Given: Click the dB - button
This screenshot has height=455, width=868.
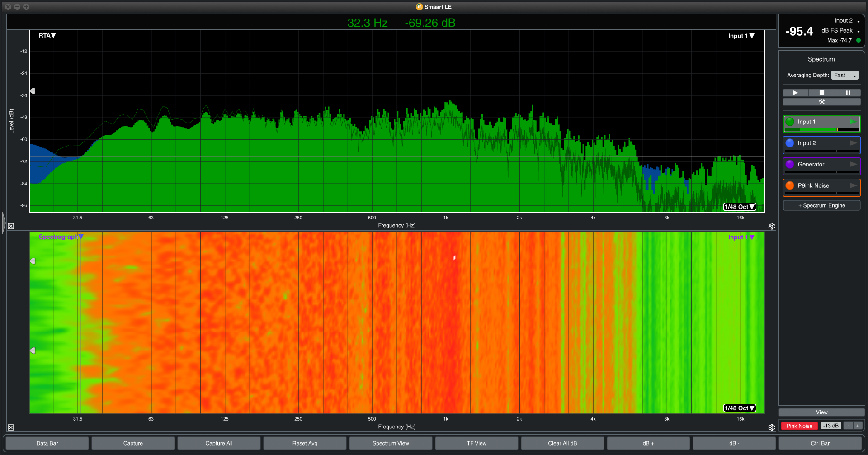Looking at the screenshot, I should (734, 443).
